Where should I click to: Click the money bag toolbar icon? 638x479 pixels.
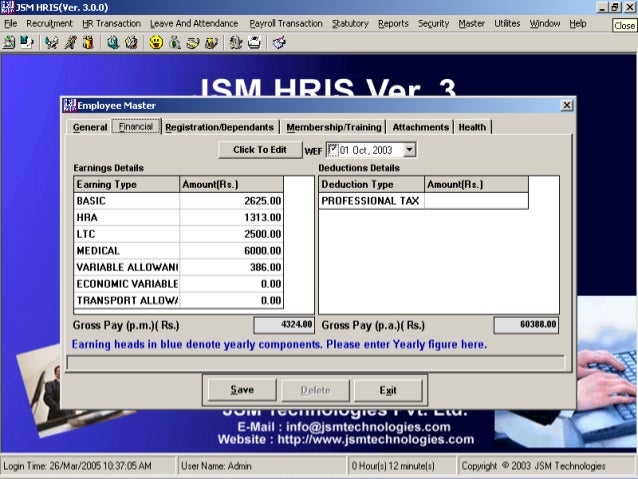click(175, 42)
